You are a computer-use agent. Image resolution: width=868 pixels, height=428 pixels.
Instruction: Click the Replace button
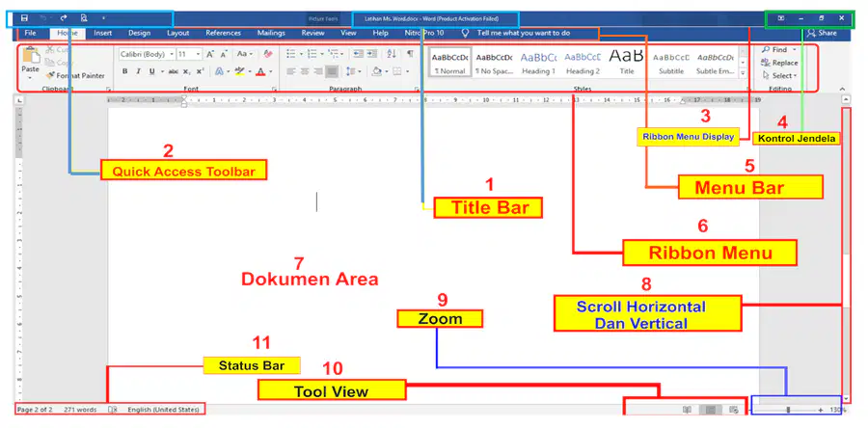pos(780,63)
